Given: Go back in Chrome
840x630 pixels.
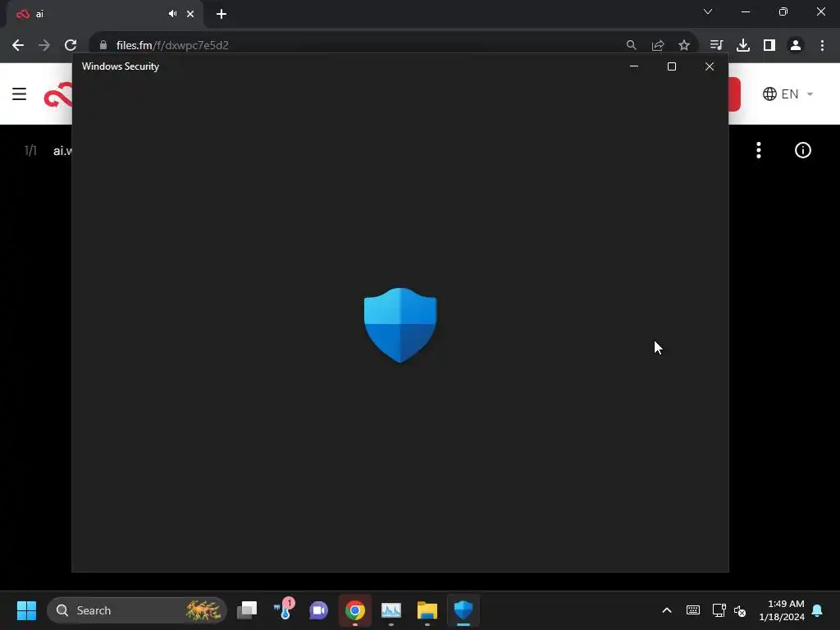Looking at the screenshot, I should pyautogui.click(x=18, y=46).
